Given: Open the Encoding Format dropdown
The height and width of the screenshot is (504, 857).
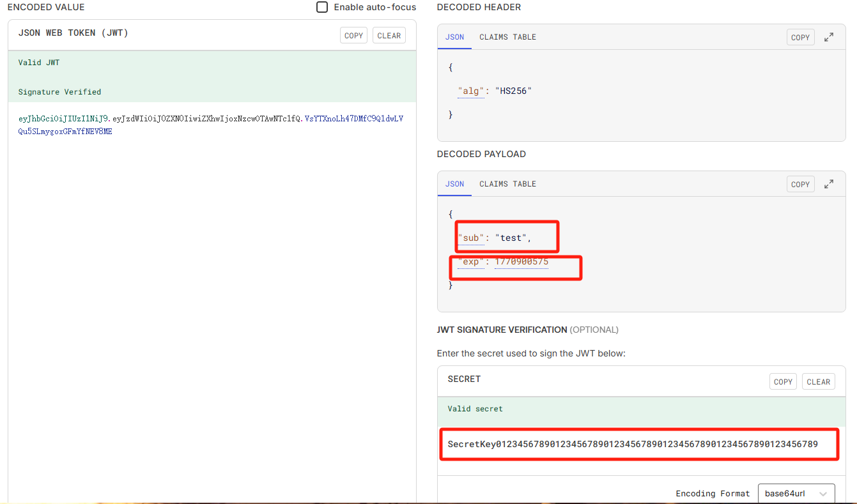Looking at the screenshot, I should tap(796, 493).
